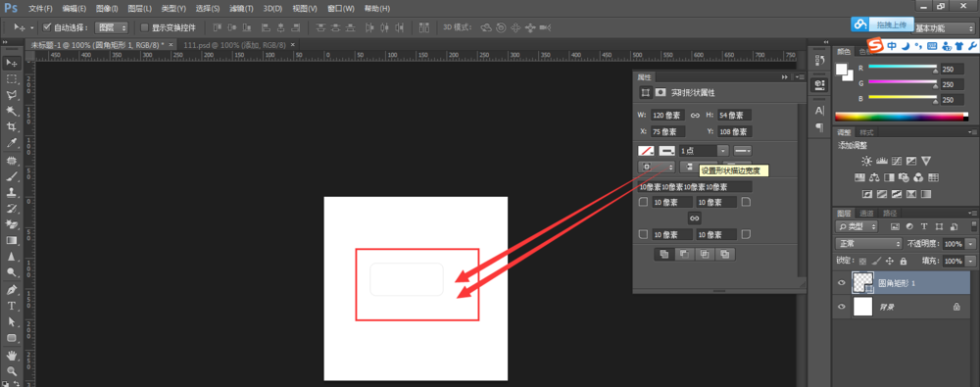The height and width of the screenshot is (387, 980).
Task: Click the shape stroke color swatch
Action: click(666, 151)
